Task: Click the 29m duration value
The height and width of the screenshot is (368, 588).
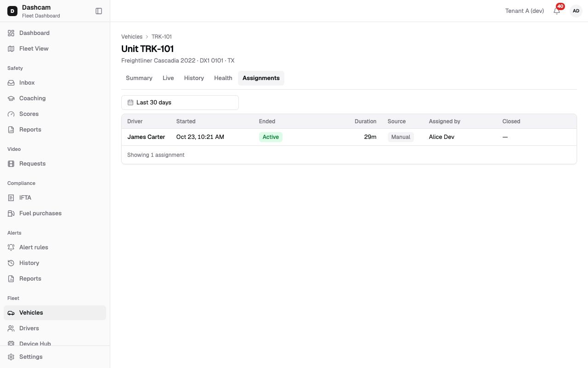Action: [370, 137]
